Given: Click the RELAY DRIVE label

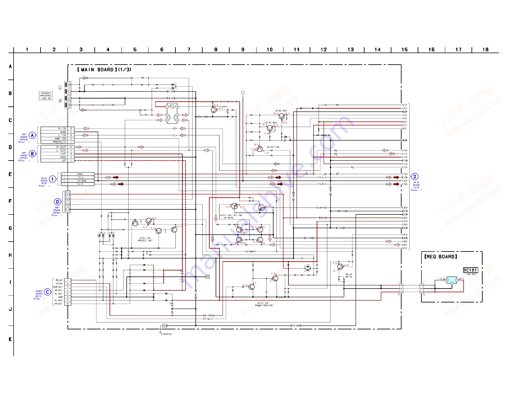Looking at the screenshot, I should click(349, 276).
